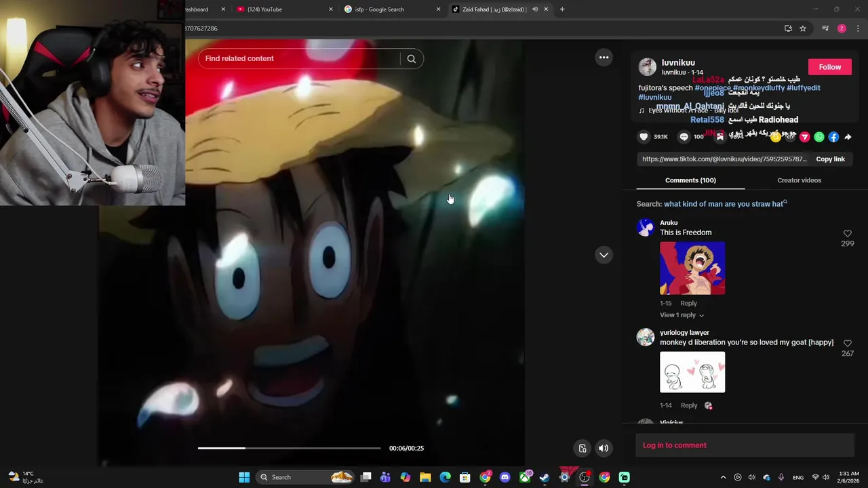This screenshot has width=868, height=488.
Task: Like Aruku's comment "This is Freedom"
Action: pos(847,233)
